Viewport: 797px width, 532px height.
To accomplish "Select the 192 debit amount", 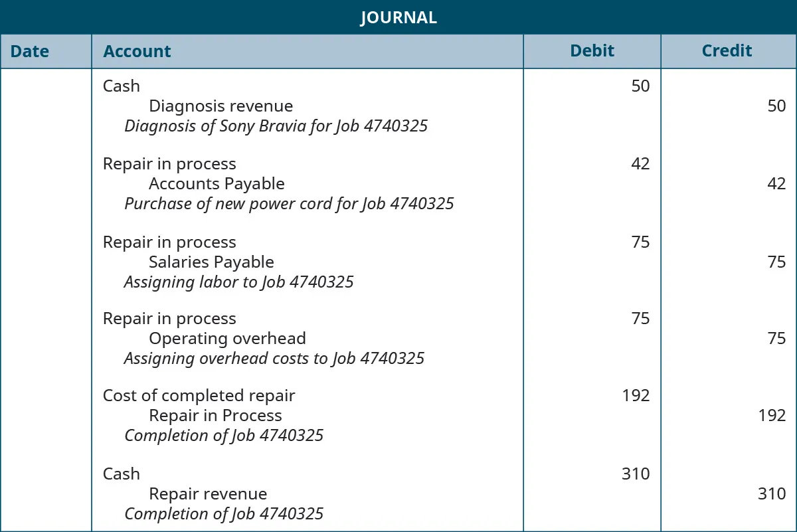I will 636,395.
